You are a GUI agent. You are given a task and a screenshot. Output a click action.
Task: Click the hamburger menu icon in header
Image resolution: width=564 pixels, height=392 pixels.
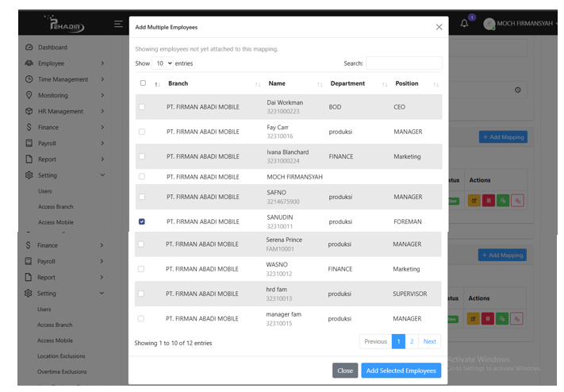pos(118,24)
